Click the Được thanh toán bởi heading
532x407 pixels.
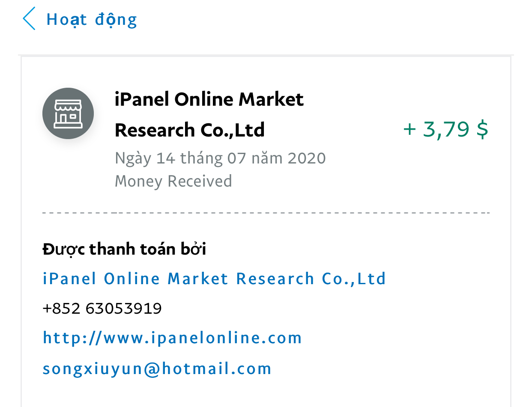pos(124,249)
